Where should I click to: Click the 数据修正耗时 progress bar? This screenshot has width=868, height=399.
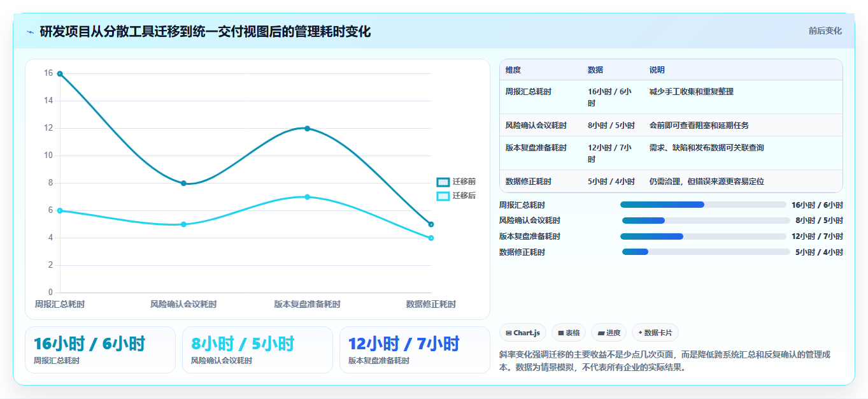(706, 252)
